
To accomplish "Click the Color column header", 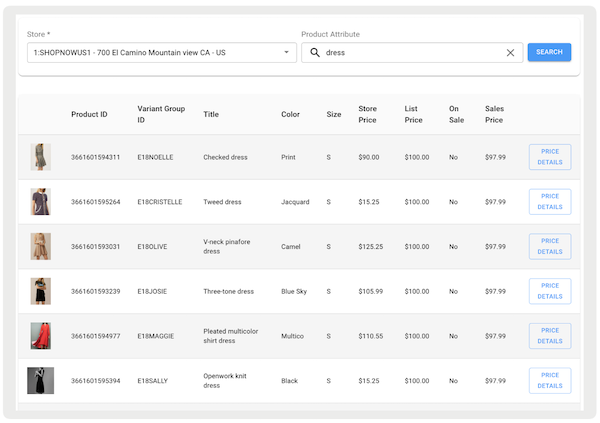I will tap(290, 114).
